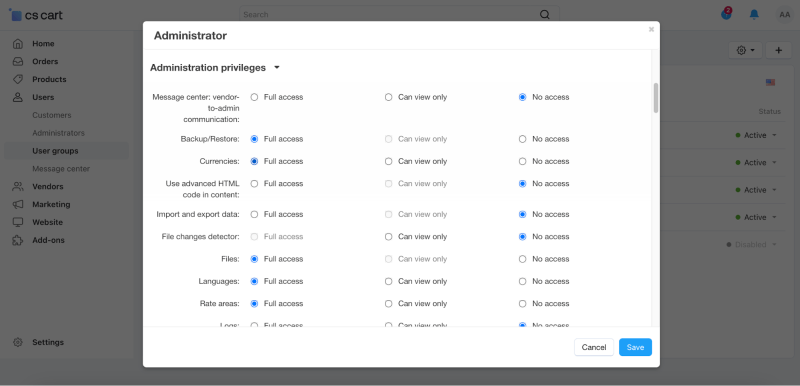Set Message center to Full access
Viewport: 800px width, 386px height.
coord(254,97)
